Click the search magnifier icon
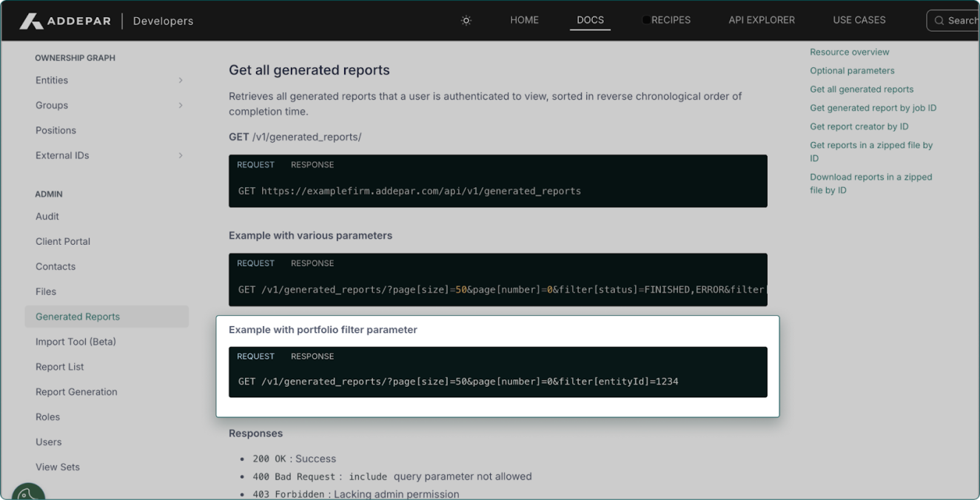980x500 pixels. [939, 21]
